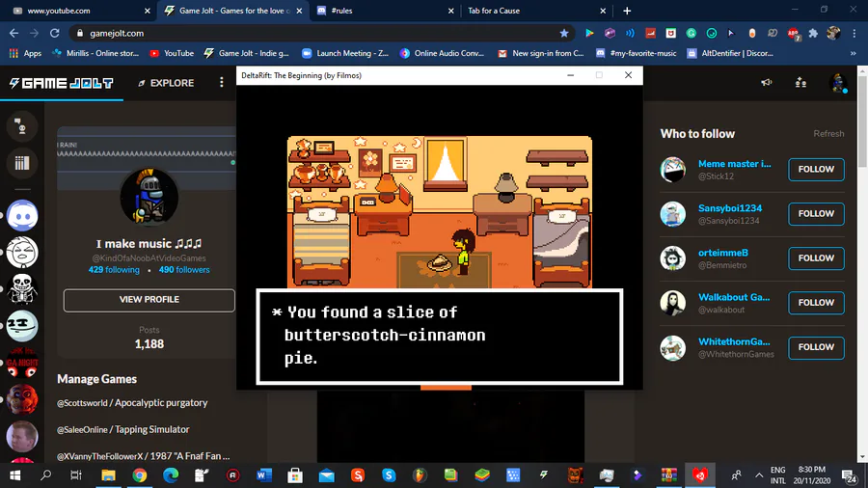This screenshot has width=868, height=488.
Task: Open YouTube bookmark
Action: [x=172, y=53]
